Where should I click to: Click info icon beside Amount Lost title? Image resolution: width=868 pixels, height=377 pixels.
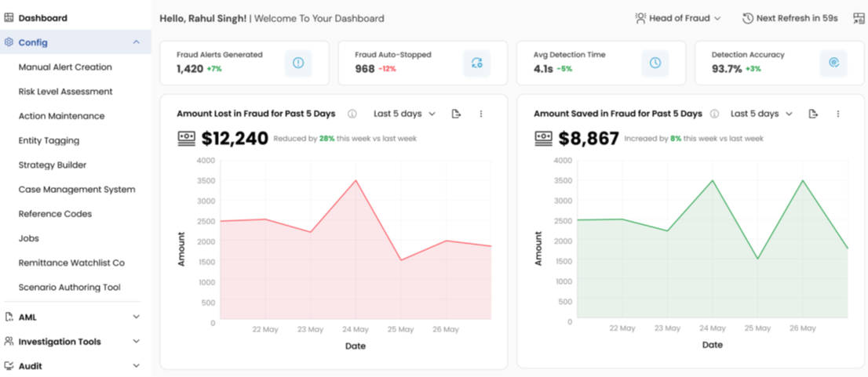(x=352, y=114)
